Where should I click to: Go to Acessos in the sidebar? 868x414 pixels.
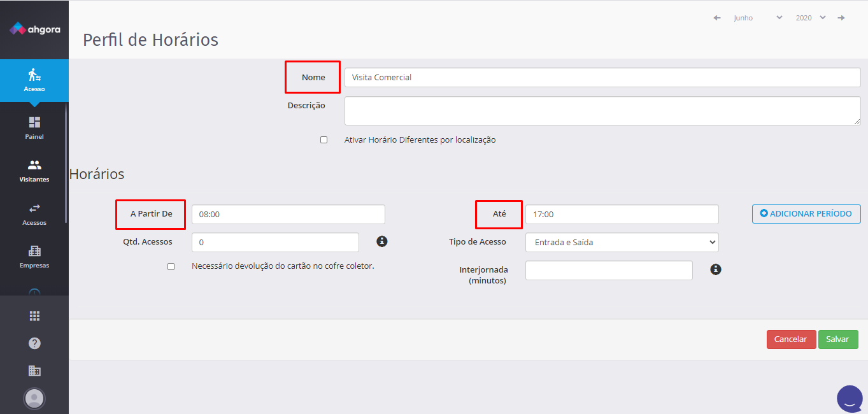[34, 213]
